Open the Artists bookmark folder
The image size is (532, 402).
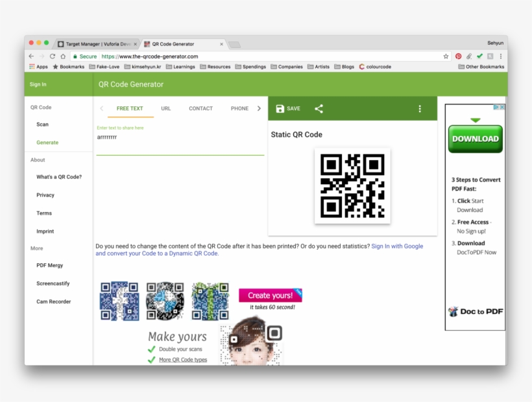point(319,67)
